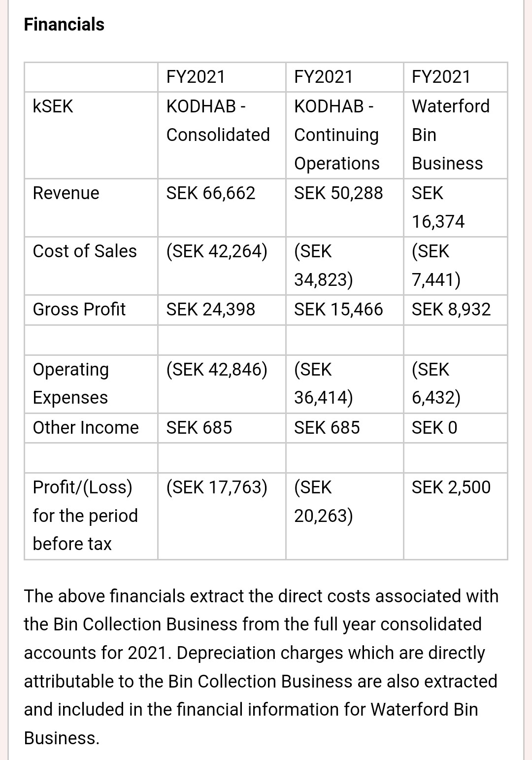Click the Waterford Other Income SEK 0 cell
Image resolution: width=532 pixels, height=760 pixels.
click(434, 427)
